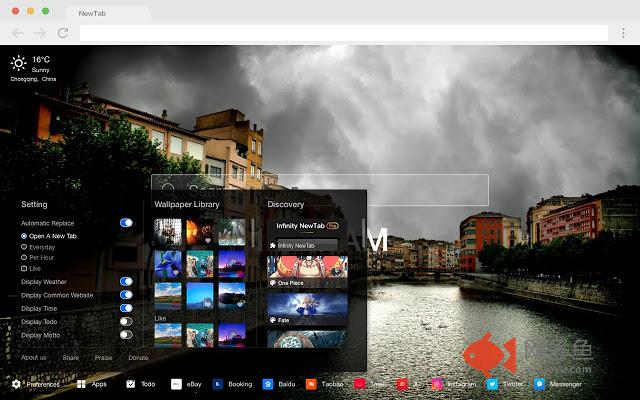Turn off the Automatic Replace toggle
The height and width of the screenshot is (400, 640).
[x=126, y=223]
